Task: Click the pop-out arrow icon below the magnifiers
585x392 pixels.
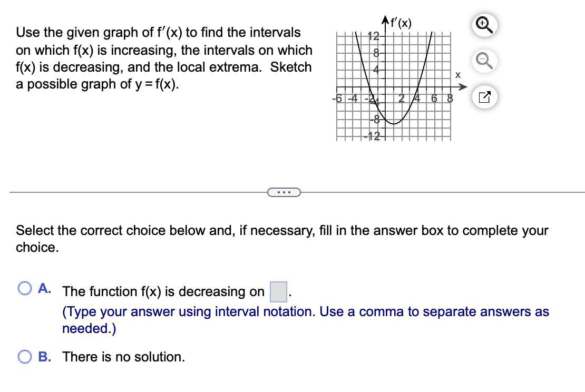Action: 484,97
